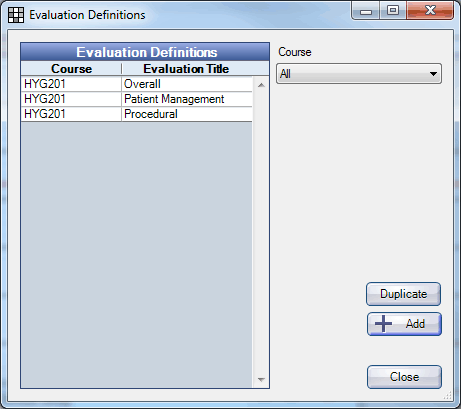461x409 pixels.
Task: Click the Close button
Action: [404, 377]
